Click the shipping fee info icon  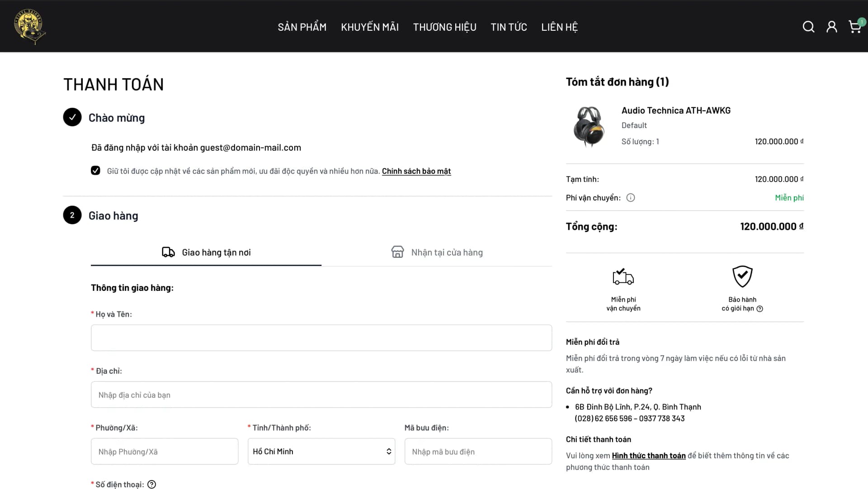click(x=631, y=198)
